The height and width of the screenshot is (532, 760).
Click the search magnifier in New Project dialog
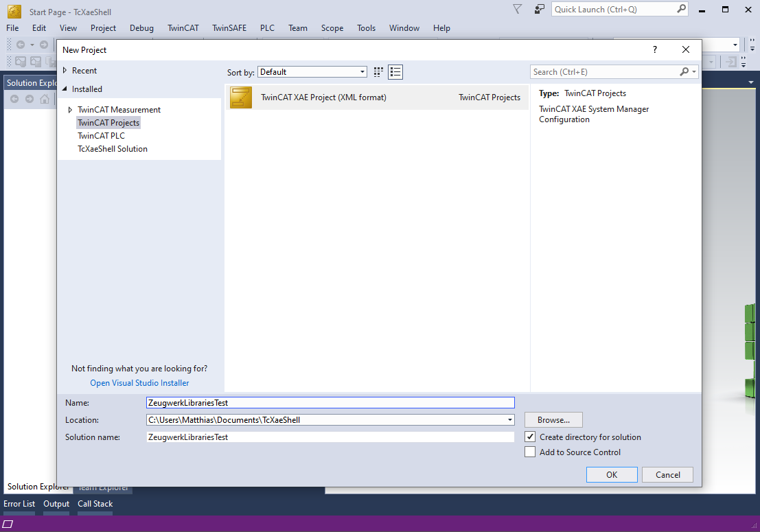click(x=684, y=71)
